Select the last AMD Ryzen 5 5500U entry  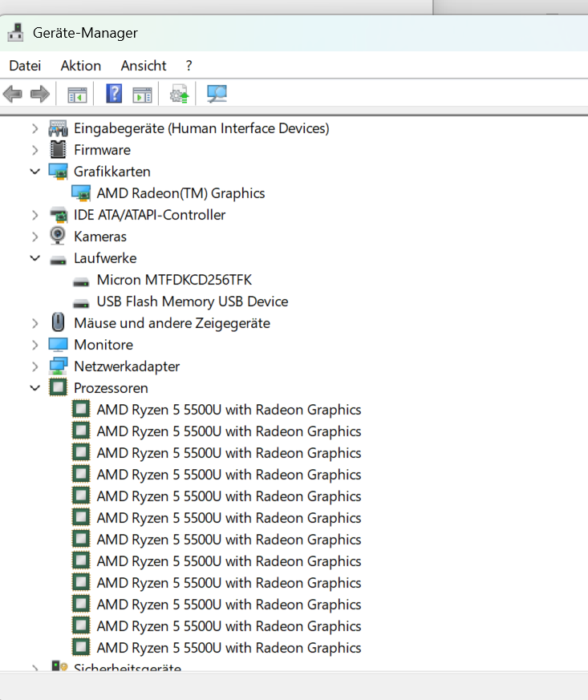229,648
